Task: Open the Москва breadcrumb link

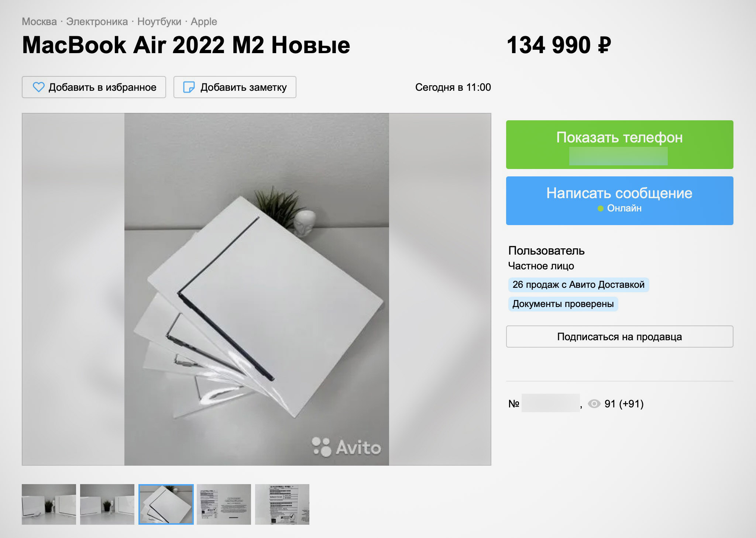Action: click(39, 22)
